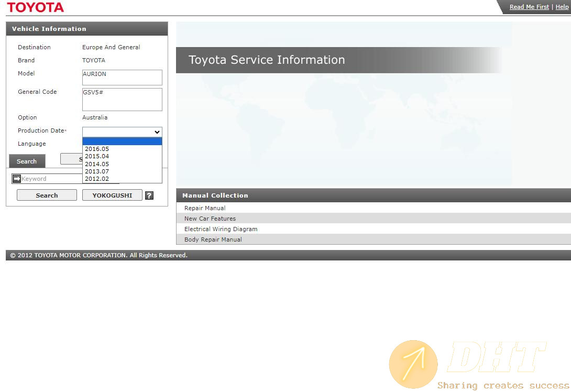Open the Help link
This screenshot has width=571, height=392.
(562, 7)
